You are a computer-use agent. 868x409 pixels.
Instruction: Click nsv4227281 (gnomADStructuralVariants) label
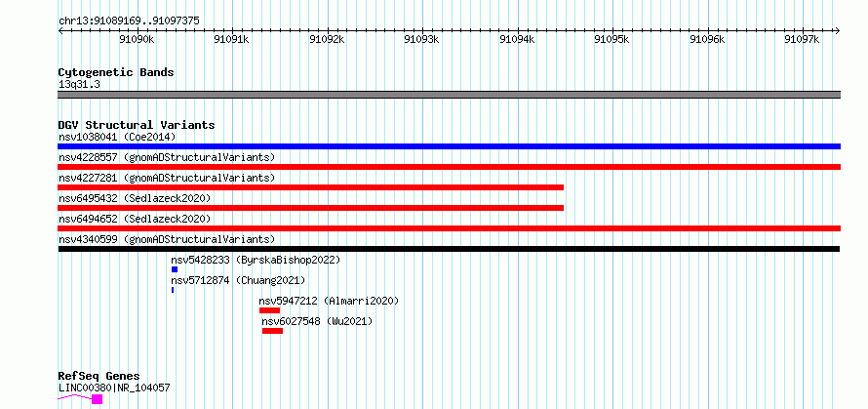click(167, 178)
